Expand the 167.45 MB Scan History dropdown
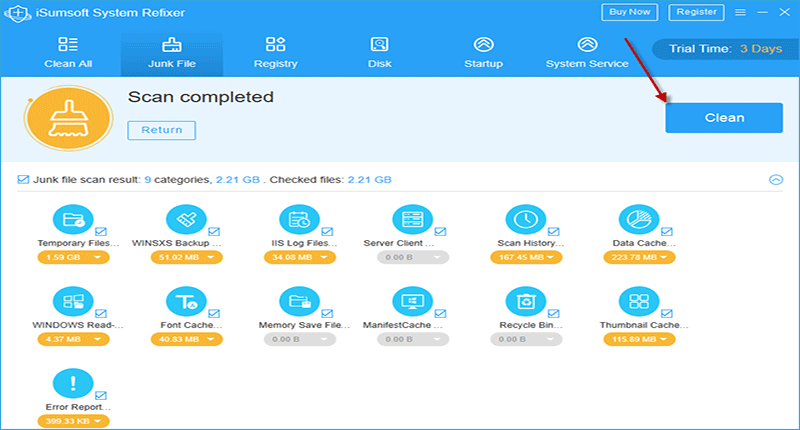 526,258
